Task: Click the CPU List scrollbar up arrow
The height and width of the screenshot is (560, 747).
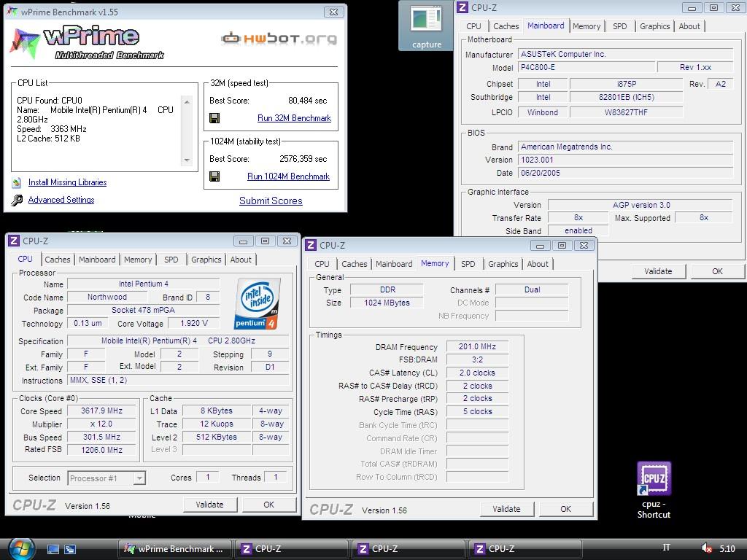Action: [x=187, y=102]
